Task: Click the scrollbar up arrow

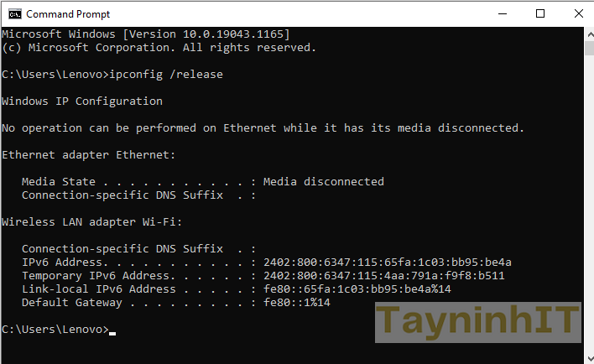Action: tap(586, 34)
